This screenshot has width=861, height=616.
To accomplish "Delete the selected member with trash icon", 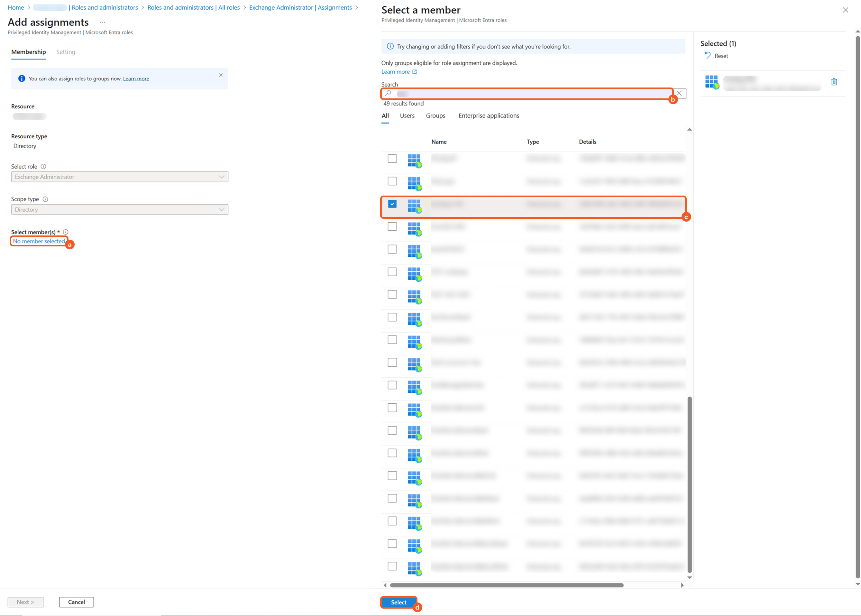I will pyautogui.click(x=834, y=82).
